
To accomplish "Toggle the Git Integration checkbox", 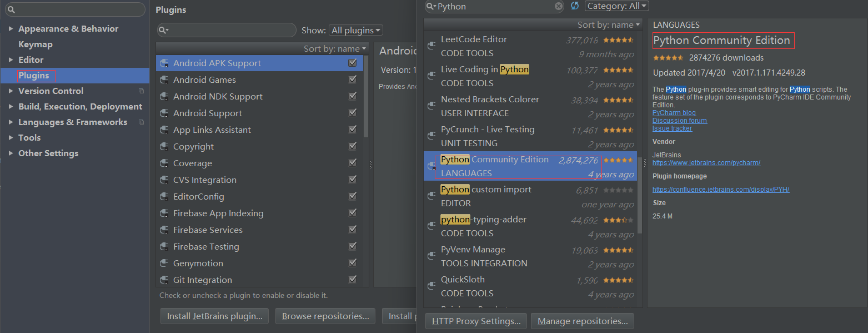I will 352,280.
